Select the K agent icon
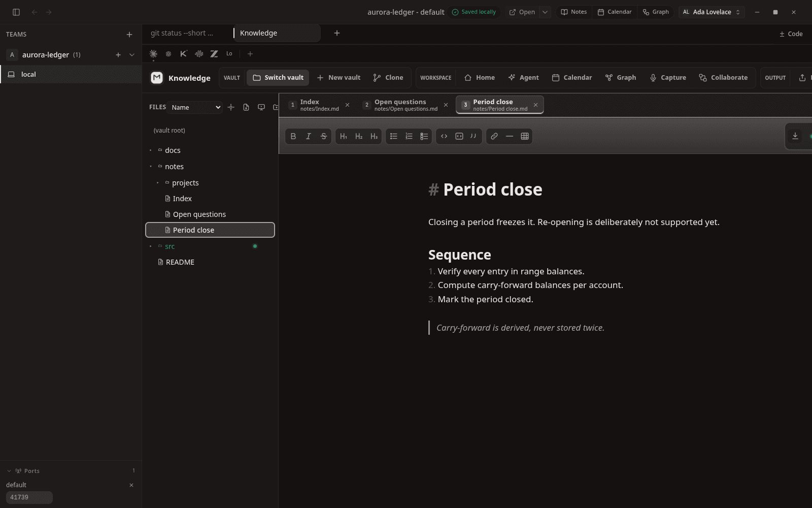This screenshot has height=508, width=812. (x=184, y=54)
